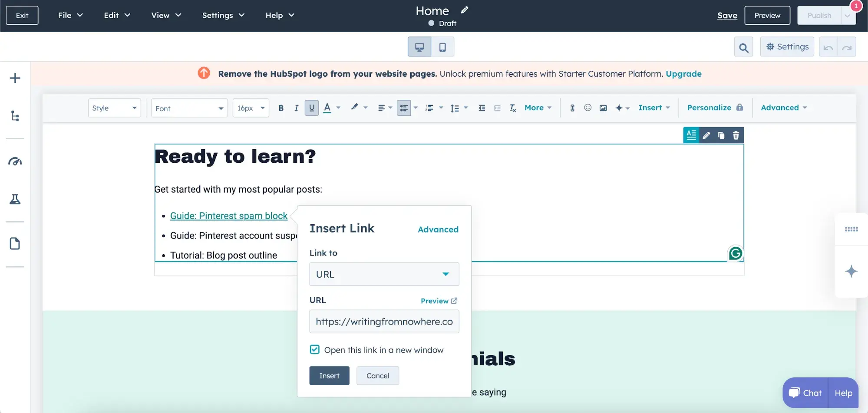Click the Add module plus icon
This screenshot has height=413, width=868.
tap(15, 78)
